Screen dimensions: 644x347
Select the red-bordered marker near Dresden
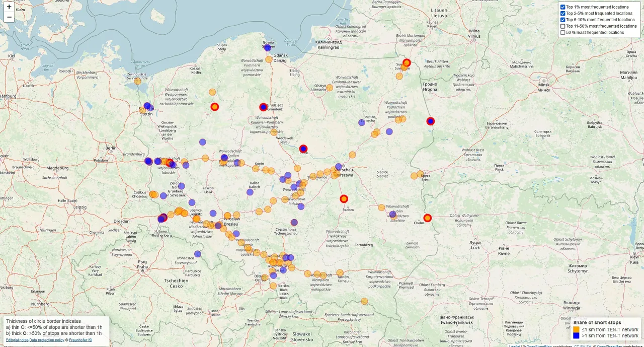click(162, 218)
